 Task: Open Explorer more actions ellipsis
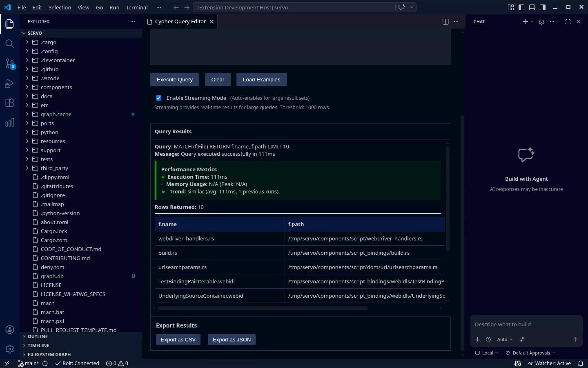coord(132,22)
